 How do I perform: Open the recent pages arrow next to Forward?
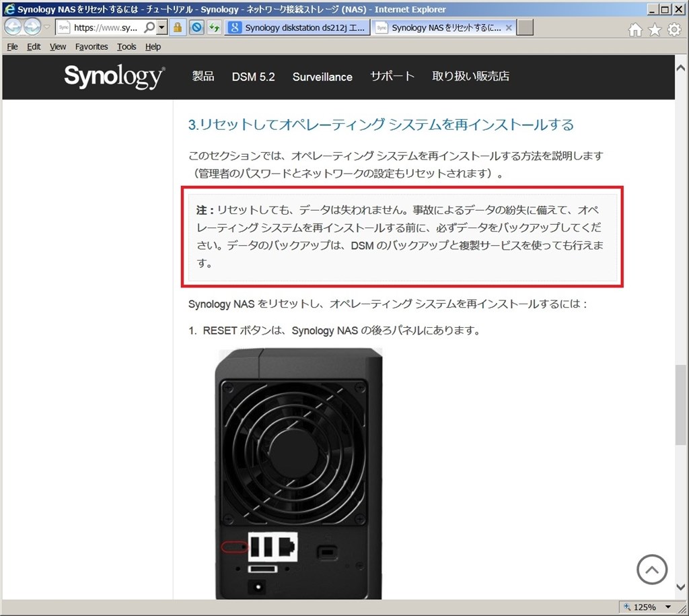click(47, 27)
